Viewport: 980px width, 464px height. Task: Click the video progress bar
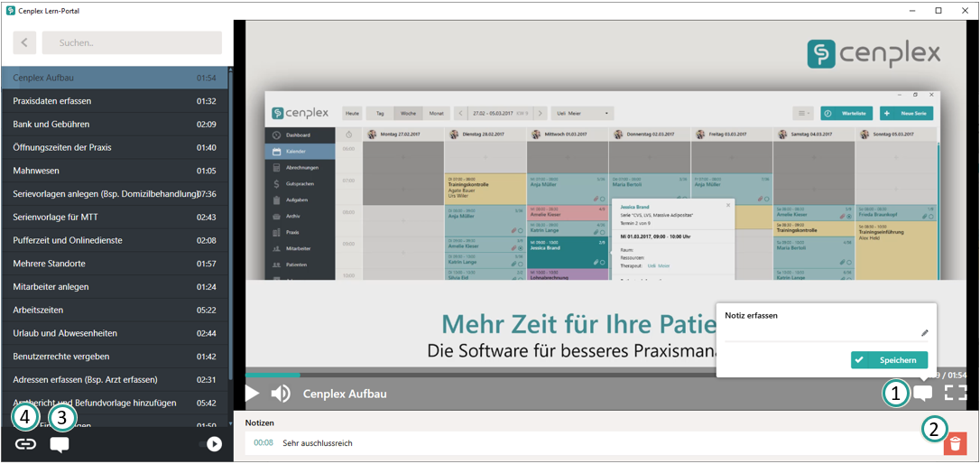[x=605, y=376]
